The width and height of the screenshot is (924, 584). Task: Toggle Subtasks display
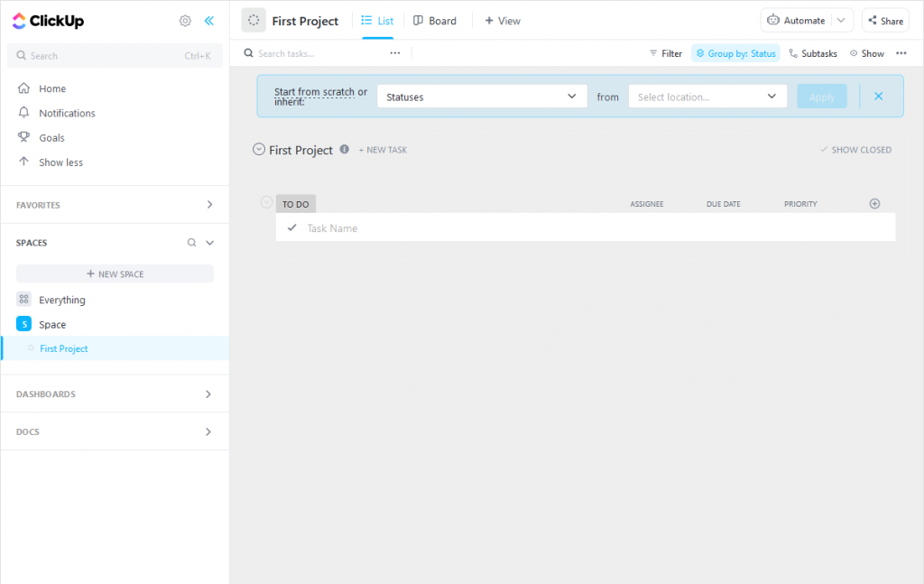click(813, 53)
